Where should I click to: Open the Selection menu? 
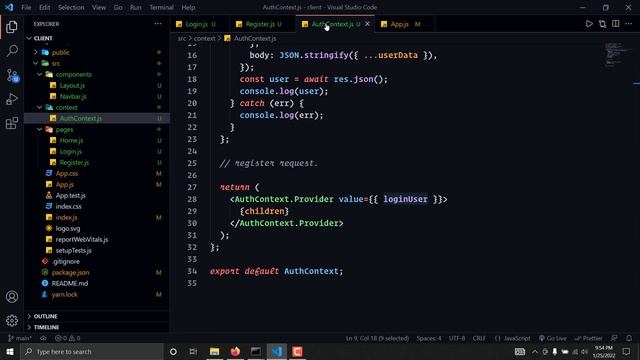click(71, 7)
